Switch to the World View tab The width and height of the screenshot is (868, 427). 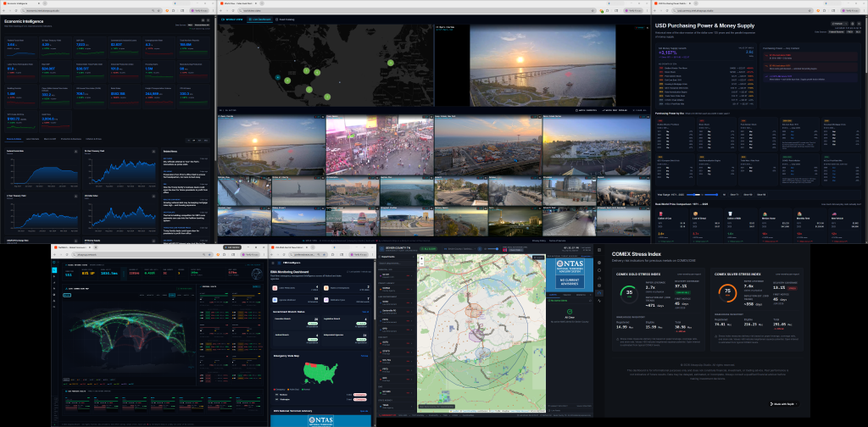(233, 19)
